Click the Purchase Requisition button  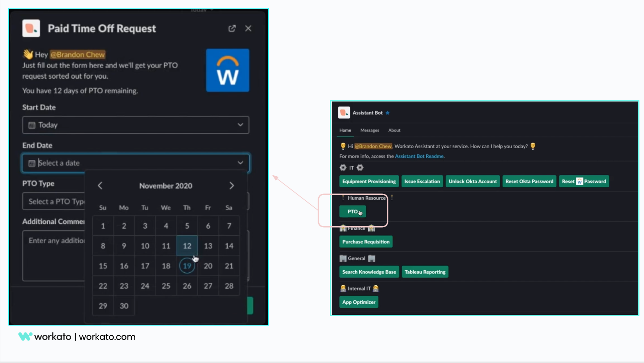click(366, 242)
